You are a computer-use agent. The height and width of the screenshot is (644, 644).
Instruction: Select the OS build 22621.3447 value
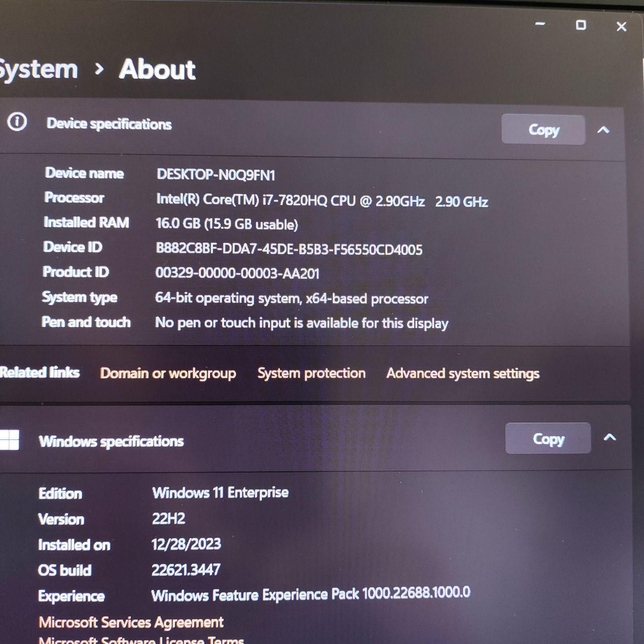185,570
